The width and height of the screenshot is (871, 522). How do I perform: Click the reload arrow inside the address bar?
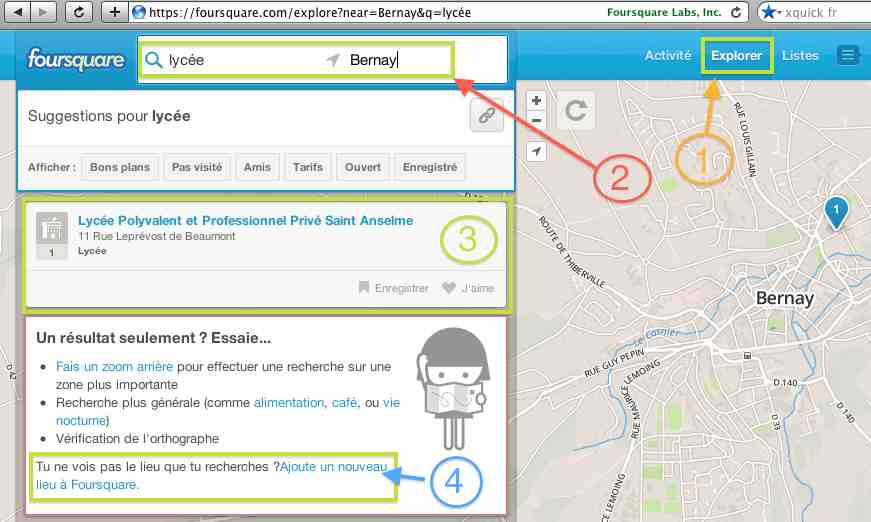pos(736,12)
